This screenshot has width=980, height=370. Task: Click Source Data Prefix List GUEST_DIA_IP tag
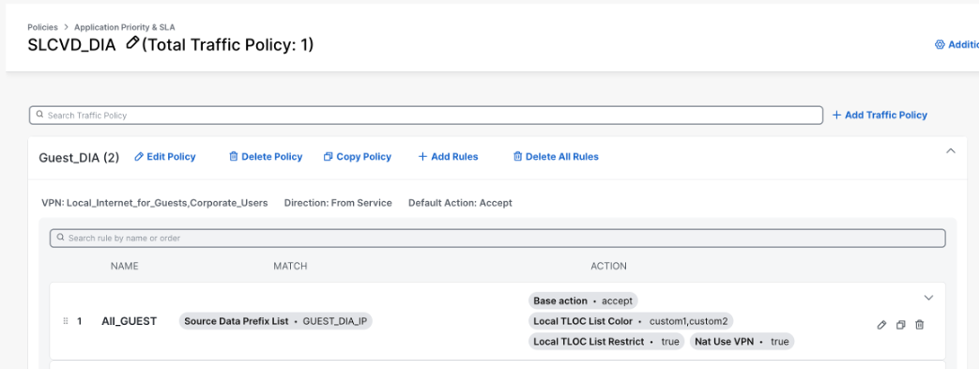(276, 321)
